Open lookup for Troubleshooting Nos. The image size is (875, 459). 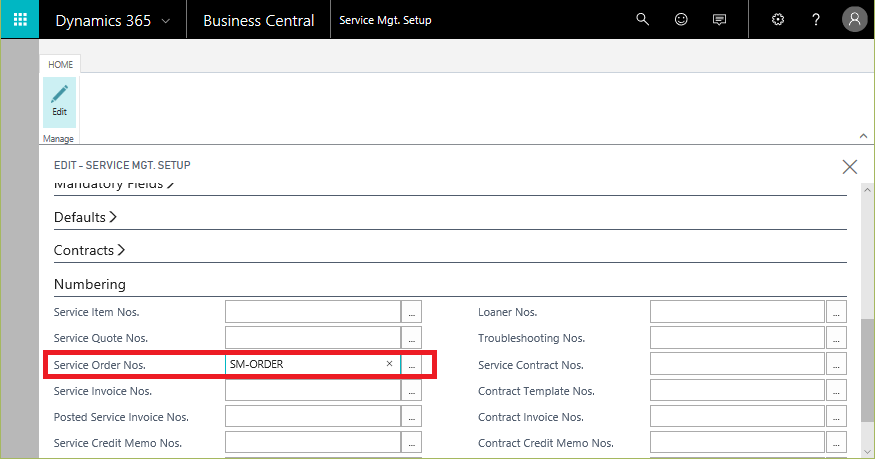[836, 338]
